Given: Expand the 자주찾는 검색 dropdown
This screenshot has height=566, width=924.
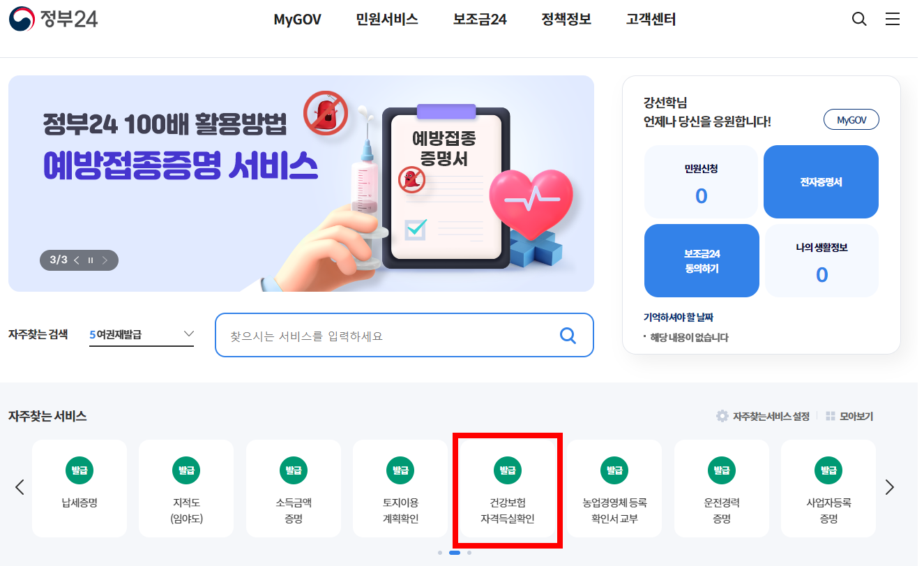Looking at the screenshot, I should click(142, 335).
